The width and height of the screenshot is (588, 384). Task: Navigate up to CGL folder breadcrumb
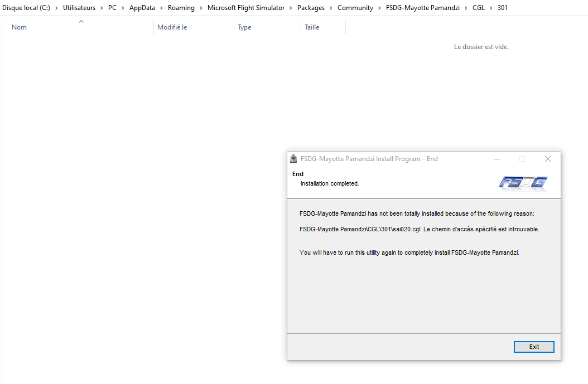click(x=478, y=8)
